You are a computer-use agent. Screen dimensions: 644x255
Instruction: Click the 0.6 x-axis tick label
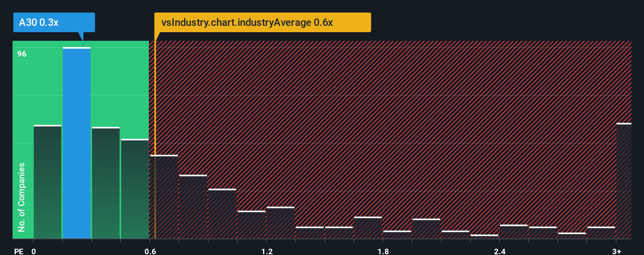(x=150, y=251)
